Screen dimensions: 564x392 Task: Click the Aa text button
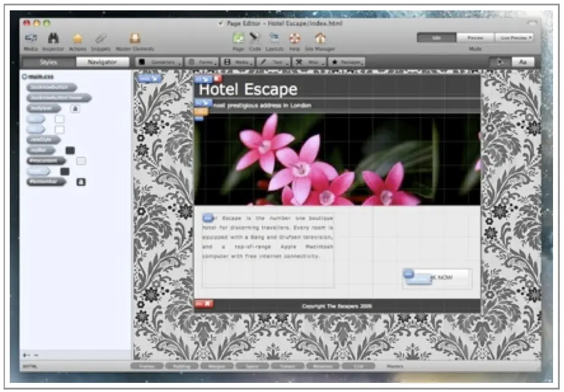(522, 62)
